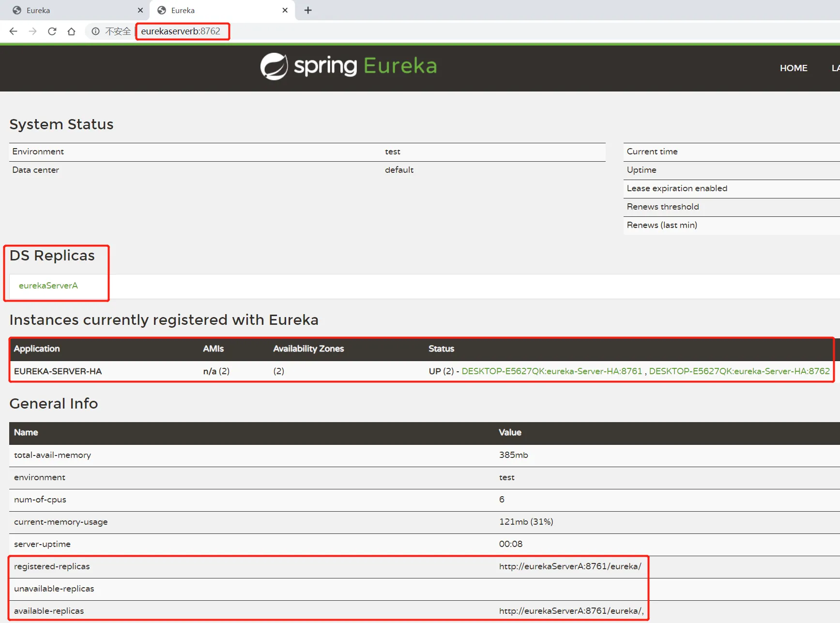Click the Spring Eureka logo
Screen dimensions: 840x623
(x=348, y=66)
